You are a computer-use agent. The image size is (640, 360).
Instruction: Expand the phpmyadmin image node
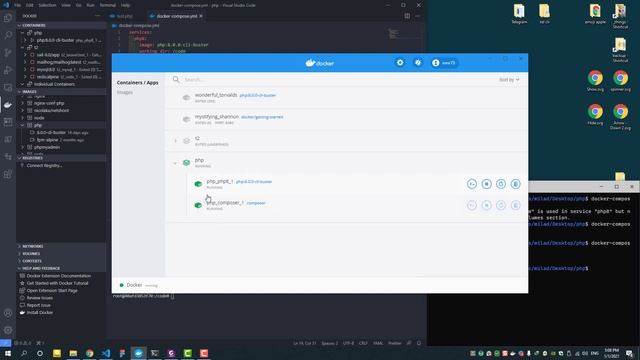click(x=22, y=147)
